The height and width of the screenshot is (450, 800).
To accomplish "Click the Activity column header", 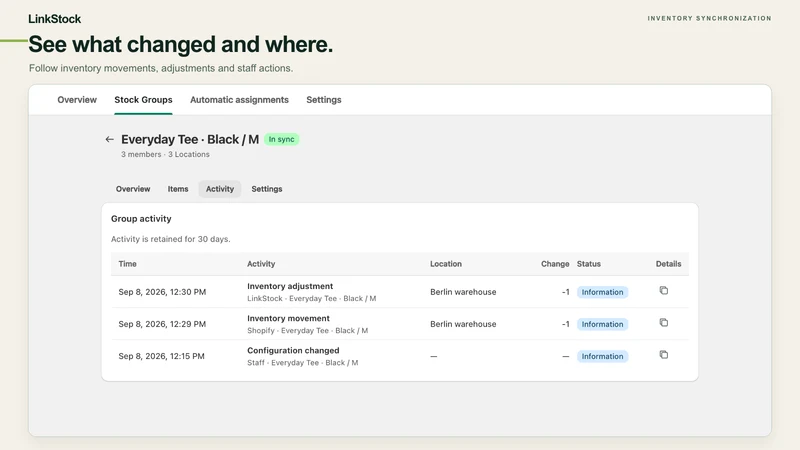I will coord(261,264).
